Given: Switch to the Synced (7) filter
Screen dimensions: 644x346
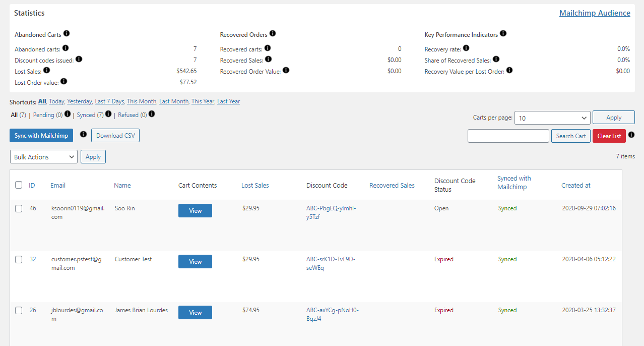Looking at the screenshot, I should coord(90,115).
